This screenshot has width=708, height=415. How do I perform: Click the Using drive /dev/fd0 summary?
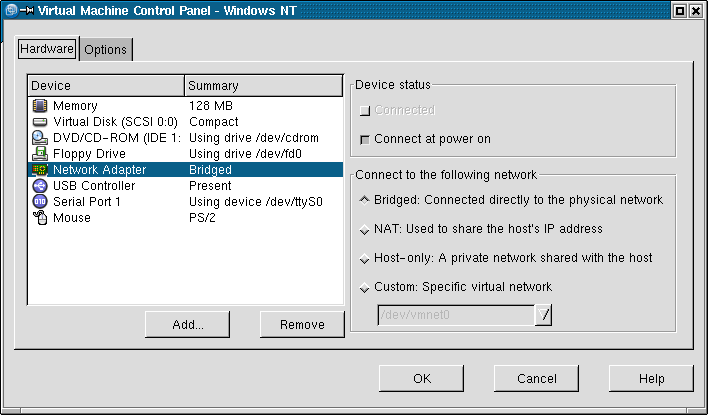(x=245, y=154)
